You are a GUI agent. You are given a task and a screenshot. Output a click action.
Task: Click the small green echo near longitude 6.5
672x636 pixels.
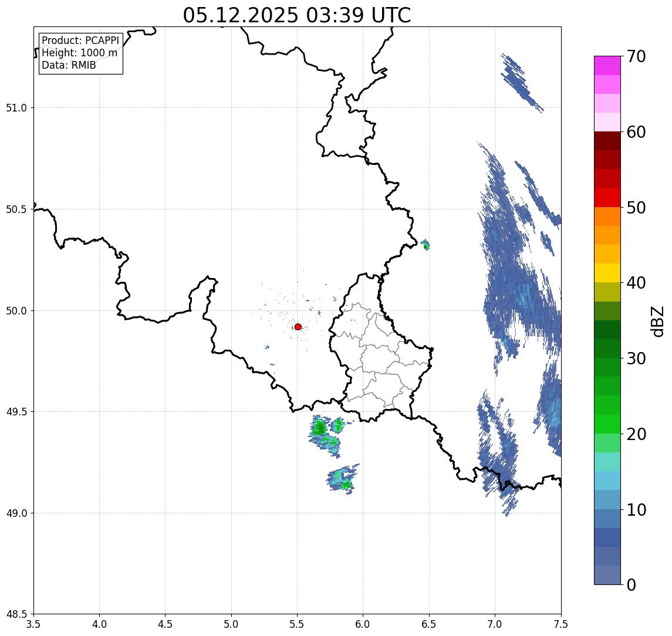(x=425, y=245)
